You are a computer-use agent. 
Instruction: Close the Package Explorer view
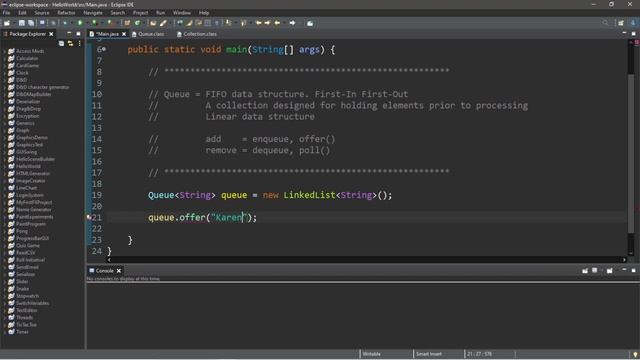coord(51,34)
